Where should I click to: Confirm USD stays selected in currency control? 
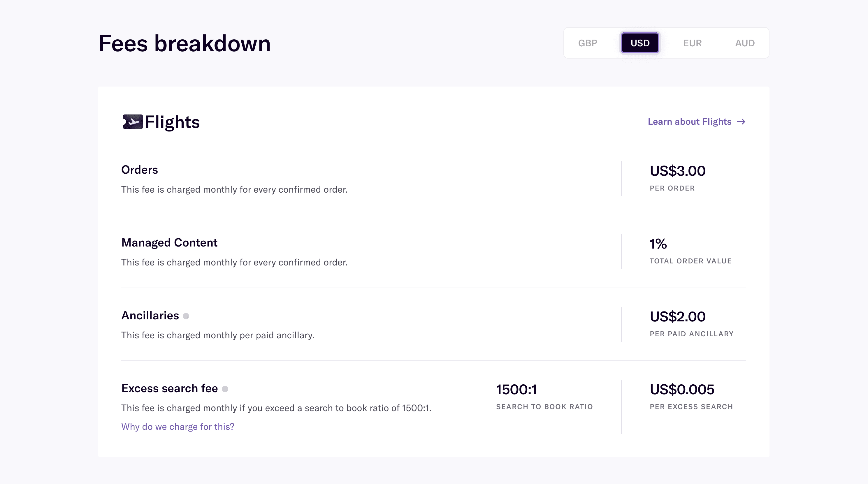point(639,43)
